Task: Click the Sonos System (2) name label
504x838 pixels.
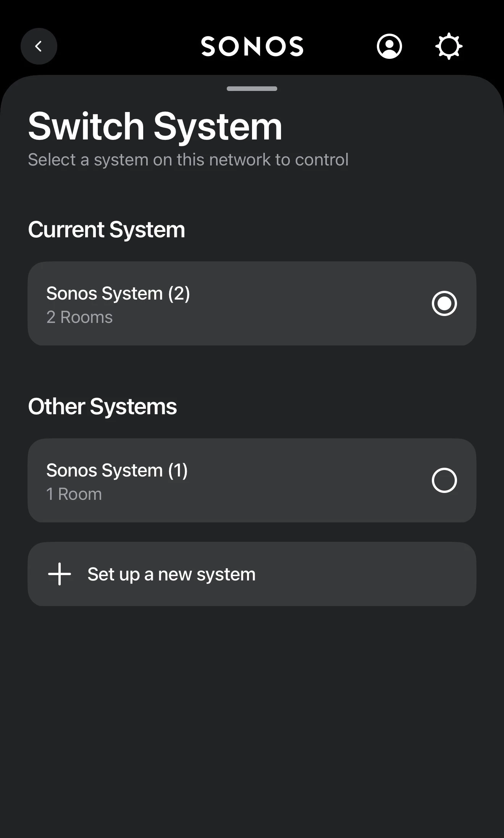Action: pyautogui.click(x=118, y=293)
